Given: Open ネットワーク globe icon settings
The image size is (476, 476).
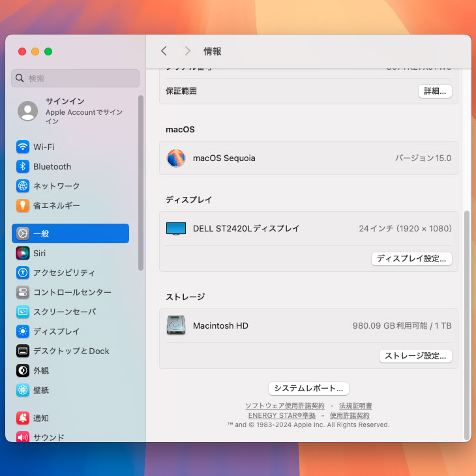Looking at the screenshot, I should 23,186.
